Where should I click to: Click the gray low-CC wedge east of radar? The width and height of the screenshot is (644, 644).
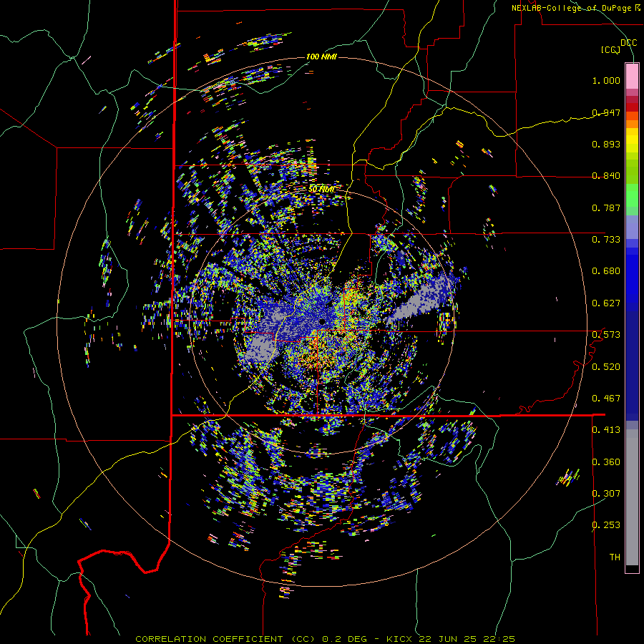point(423,298)
